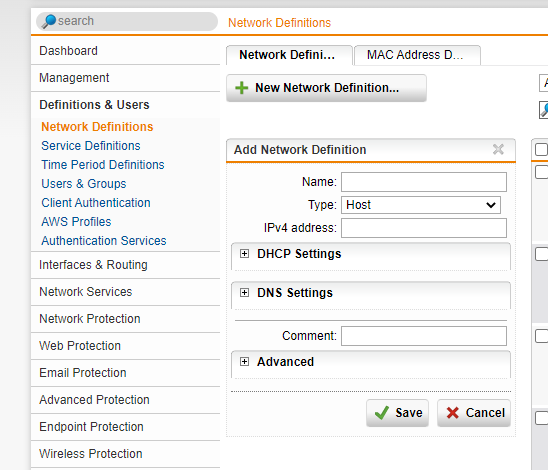Expand the Advanced section
548x470 pixels.
point(245,361)
